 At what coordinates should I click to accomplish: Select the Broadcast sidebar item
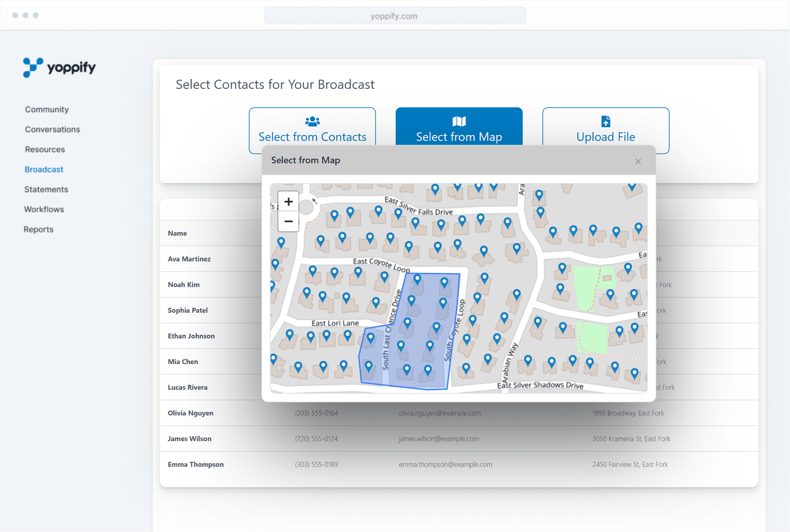tap(44, 169)
